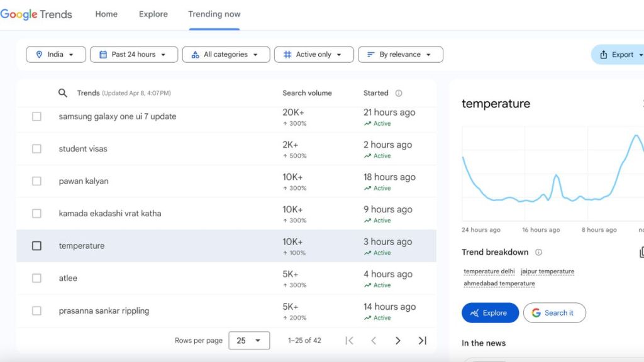Click the Search it button
This screenshot has width=644, height=362.
pyautogui.click(x=554, y=313)
